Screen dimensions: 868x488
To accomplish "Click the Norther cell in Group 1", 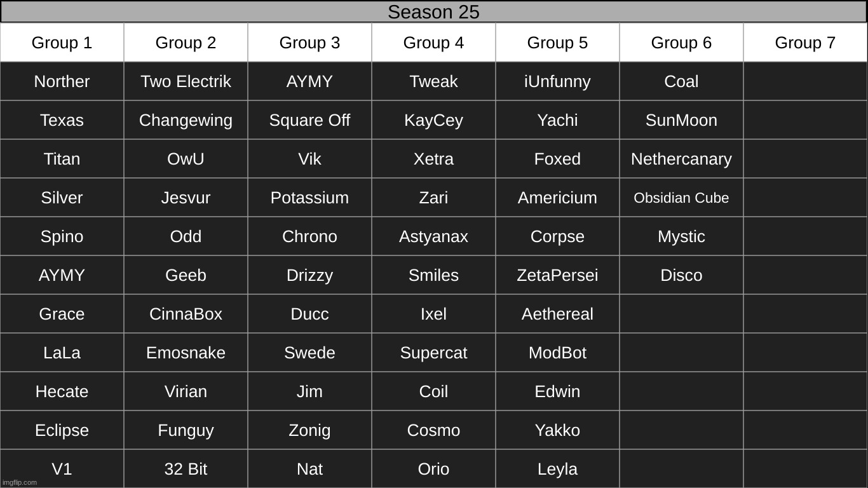I will (x=62, y=81).
